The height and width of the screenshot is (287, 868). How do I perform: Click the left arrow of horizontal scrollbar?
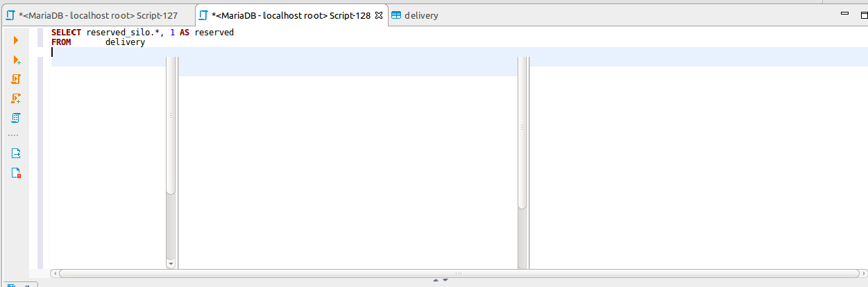[x=55, y=273]
